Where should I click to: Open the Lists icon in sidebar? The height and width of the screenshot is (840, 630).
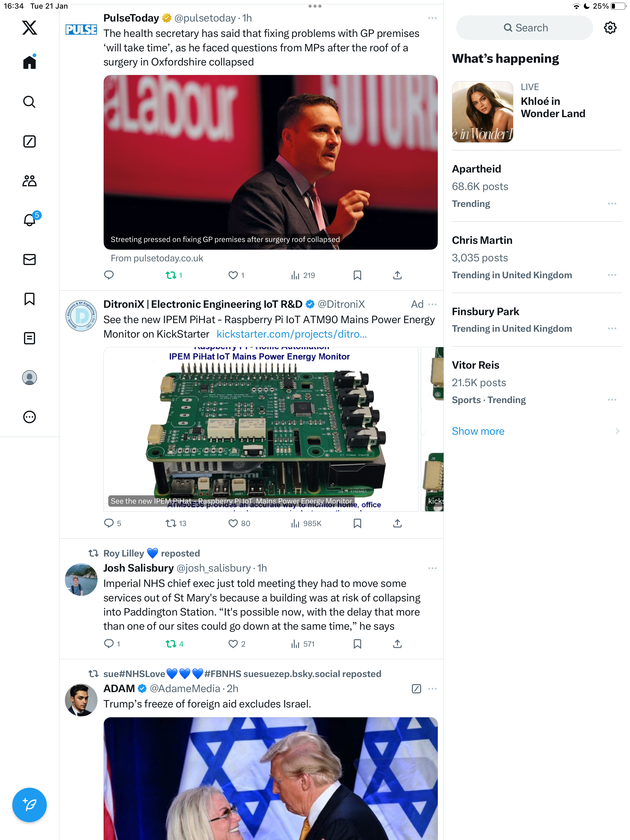29,338
